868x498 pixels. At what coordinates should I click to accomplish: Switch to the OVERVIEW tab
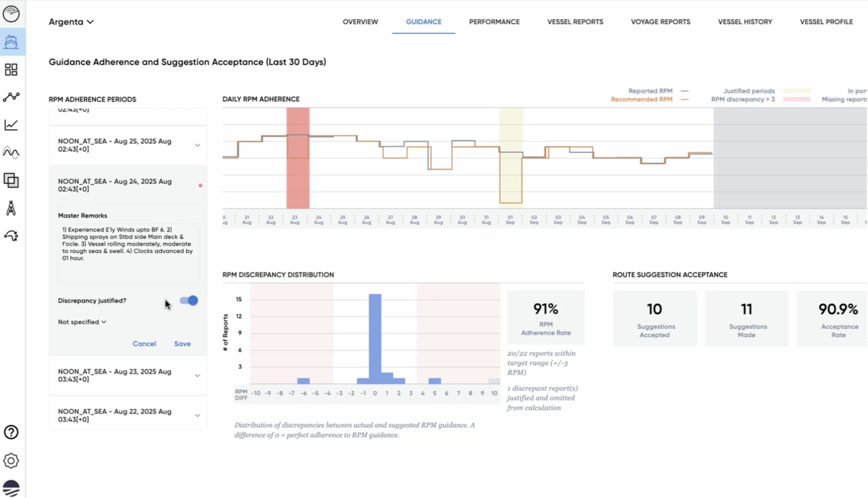361,22
